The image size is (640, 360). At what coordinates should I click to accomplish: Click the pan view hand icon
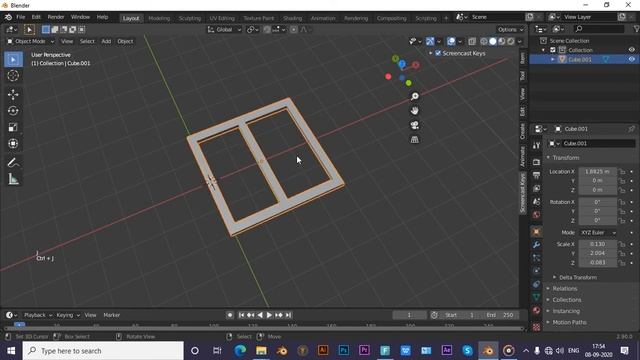[415, 111]
